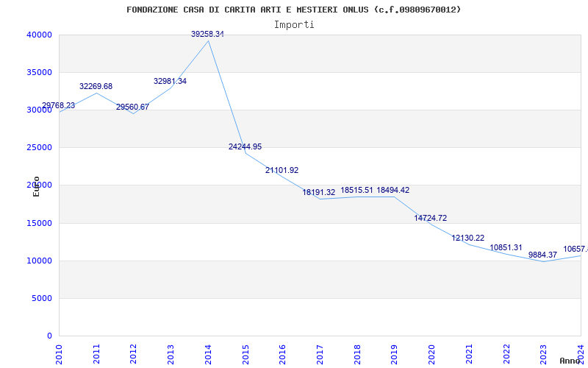Click the x-axis year 2017
The width and height of the screenshot is (588, 368).
(x=320, y=355)
